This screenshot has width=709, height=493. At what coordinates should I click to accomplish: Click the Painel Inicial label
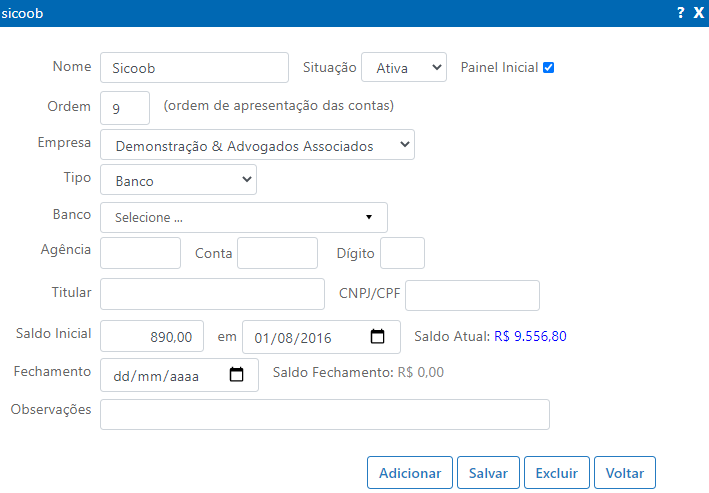point(499,67)
